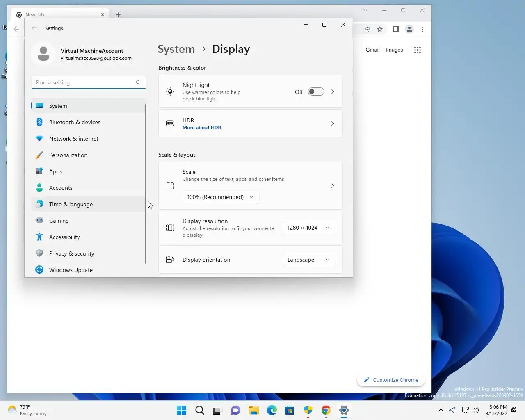This screenshot has height=420, width=525.
Task: Open the Windows Start menu
Action: 181,410
